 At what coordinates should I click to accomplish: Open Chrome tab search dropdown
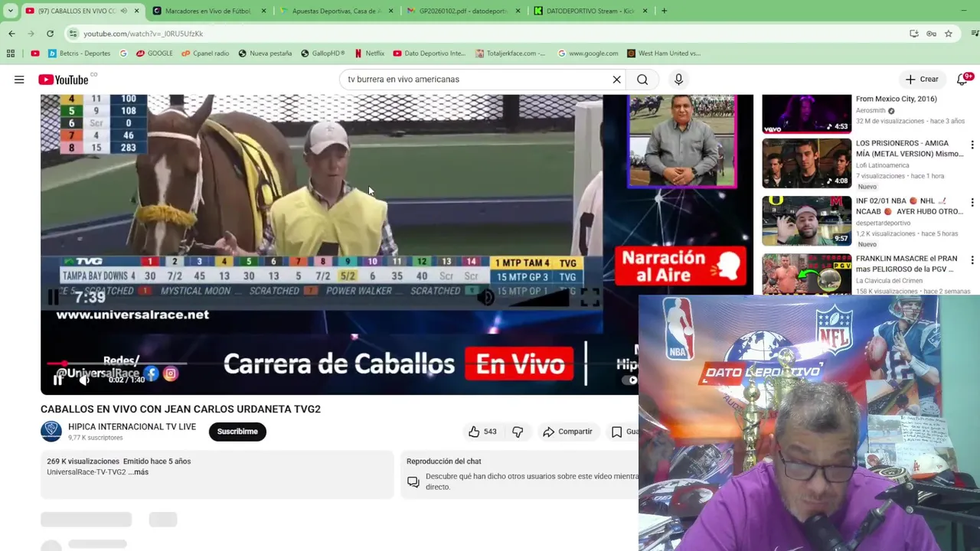[x=10, y=11]
